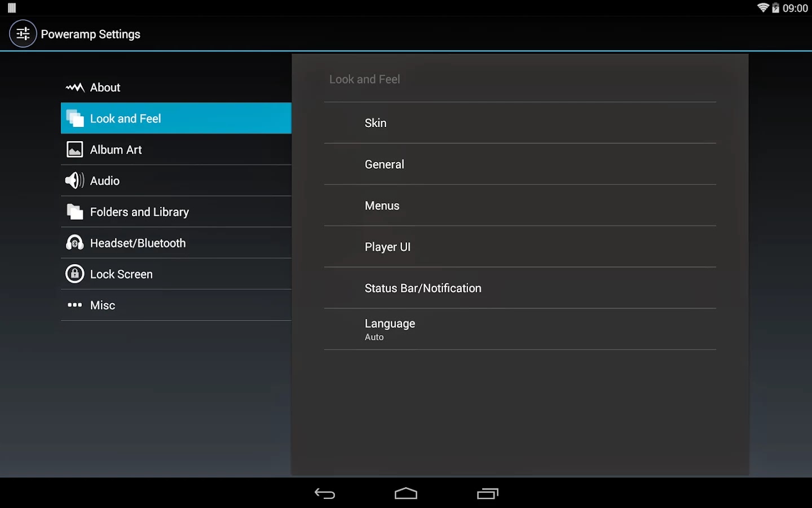The height and width of the screenshot is (508, 812).
Task: Click the Poweramp Settings equalizer icon
Action: tap(23, 34)
